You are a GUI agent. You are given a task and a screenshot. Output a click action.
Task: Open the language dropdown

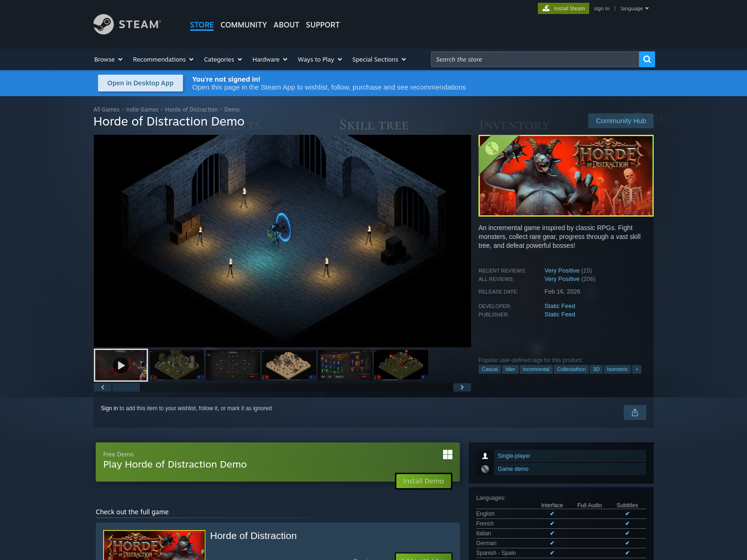point(635,8)
